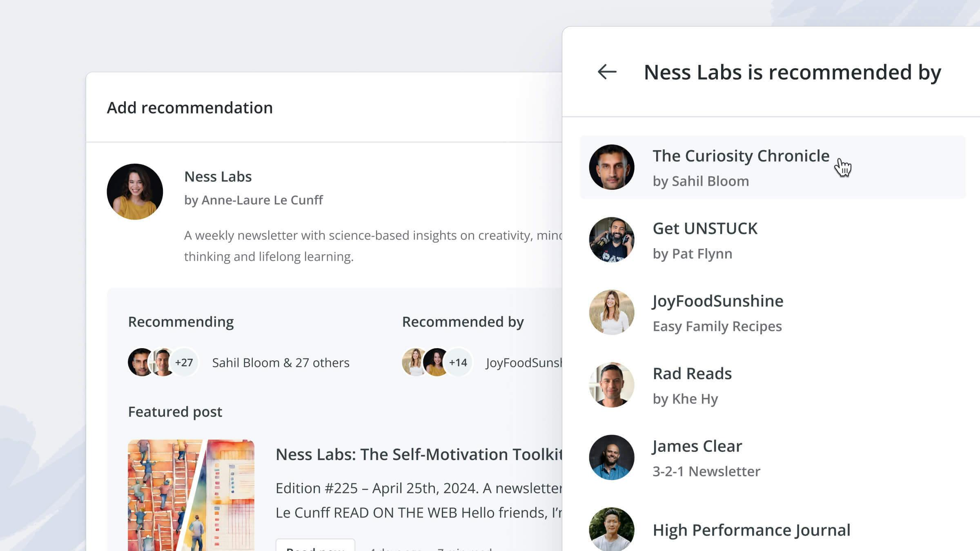980x551 pixels.
Task: Click the back arrow icon
Action: click(606, 71)
